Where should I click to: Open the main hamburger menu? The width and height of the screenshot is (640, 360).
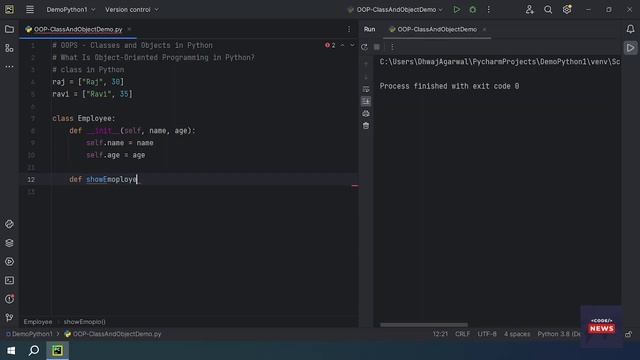click(x=30, y=9)
